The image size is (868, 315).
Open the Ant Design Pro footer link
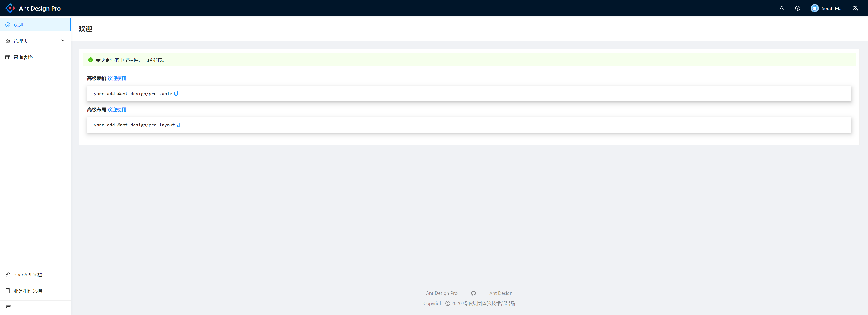pos(441,294)
